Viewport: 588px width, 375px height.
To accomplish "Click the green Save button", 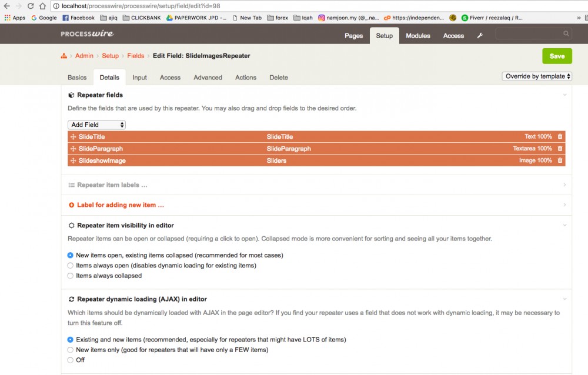I will coord(556,56).
